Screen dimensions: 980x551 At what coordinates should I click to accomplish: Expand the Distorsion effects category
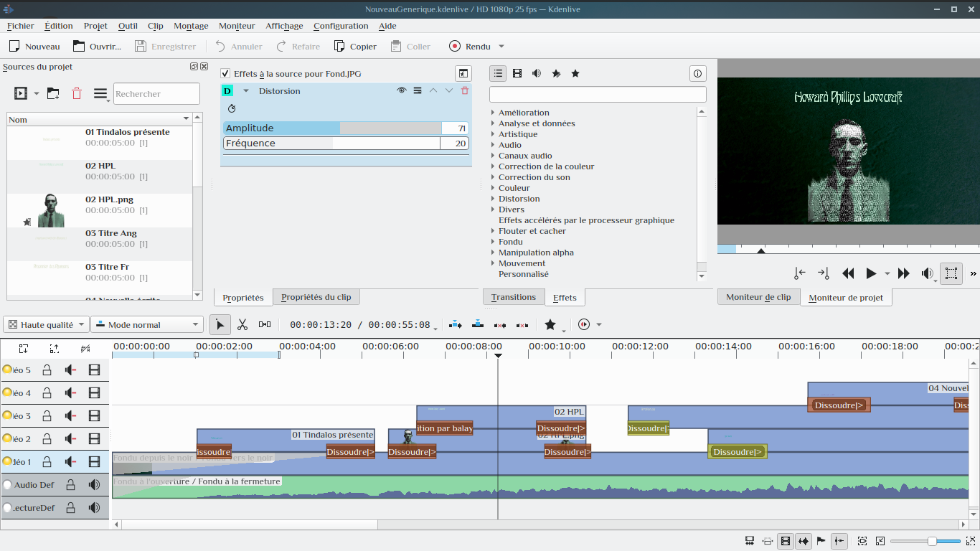[x=493, y=199]
